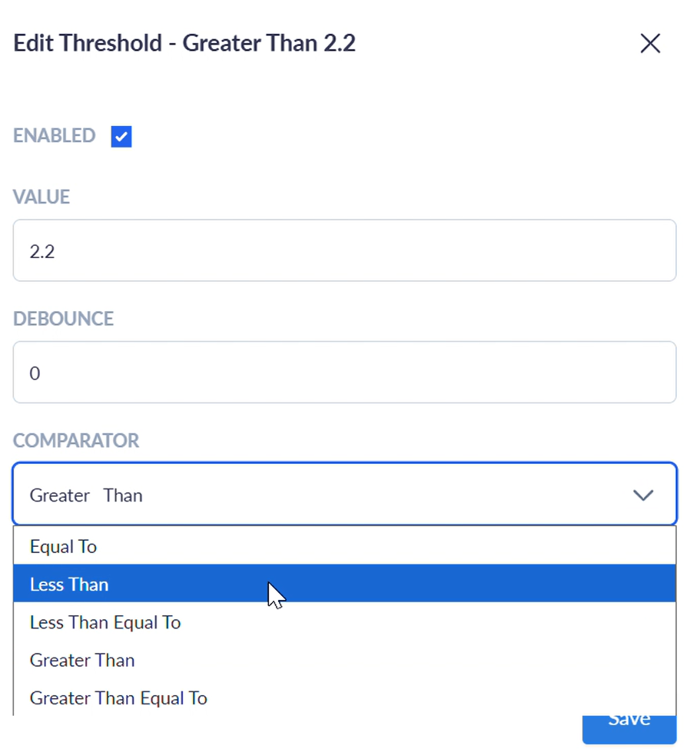Image resolution: width=700 pixels, height=752 pixels.
Task: Click the ENABLED label text
Action: tap(55, 136)
